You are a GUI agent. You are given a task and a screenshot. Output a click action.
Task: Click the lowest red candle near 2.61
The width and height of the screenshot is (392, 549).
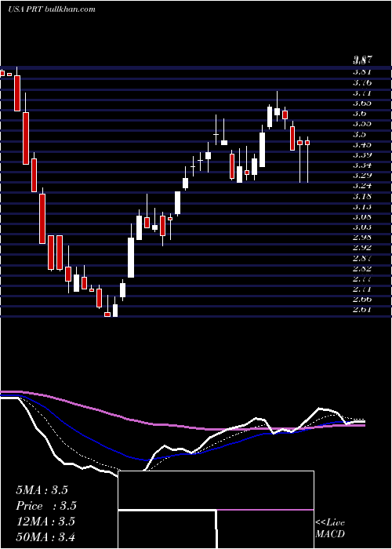tap(107, 314)
